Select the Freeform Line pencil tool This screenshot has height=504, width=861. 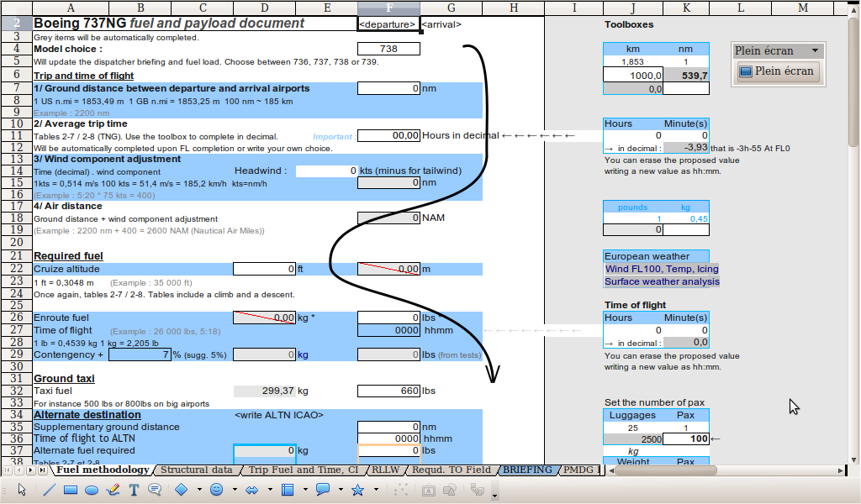114,490
